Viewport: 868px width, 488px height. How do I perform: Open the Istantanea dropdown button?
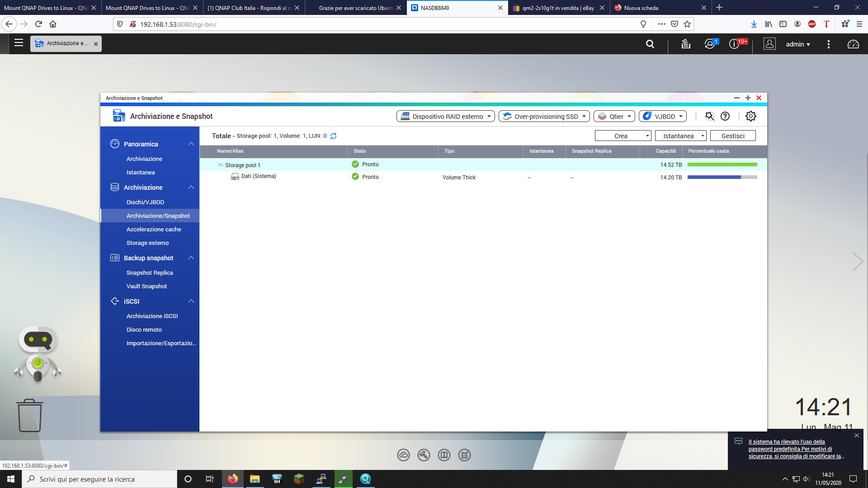[680, 136]
